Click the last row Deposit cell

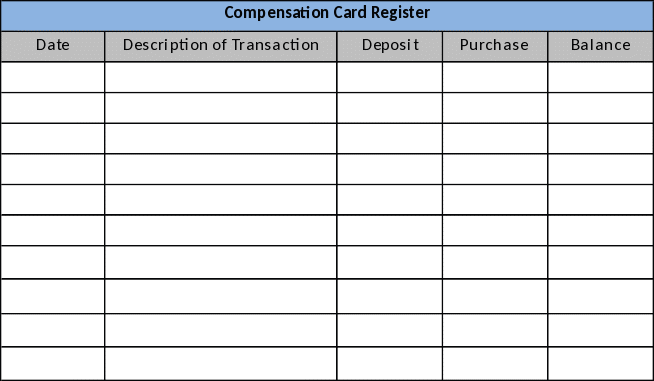click(390, 363)
